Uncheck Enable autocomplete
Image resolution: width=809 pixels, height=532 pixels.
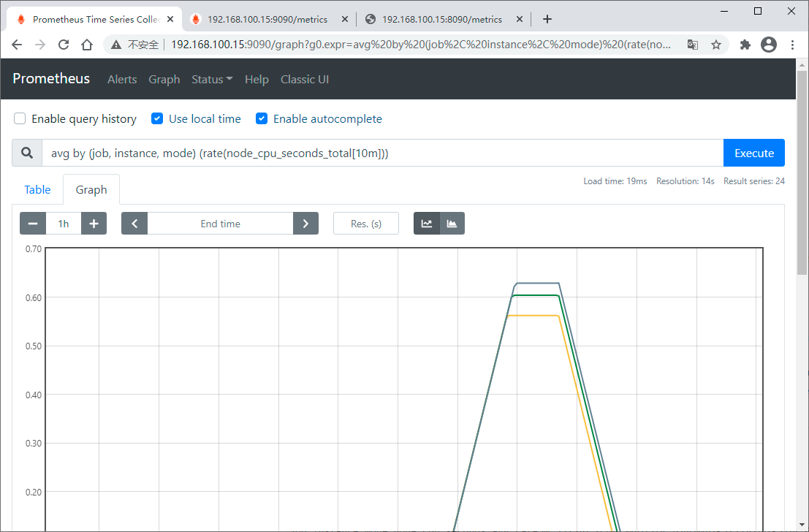[262, 118]
